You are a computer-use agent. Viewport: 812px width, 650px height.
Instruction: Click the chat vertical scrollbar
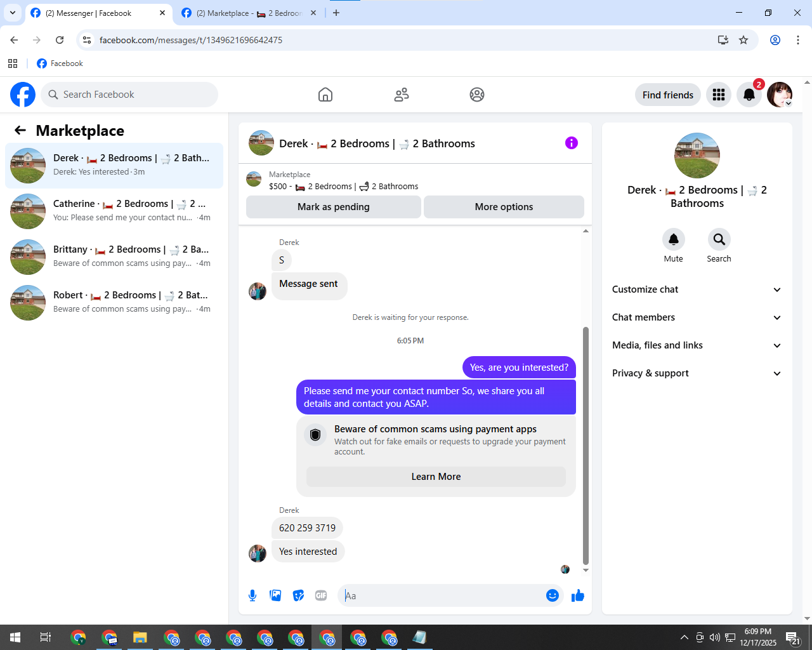coord(586,446)
